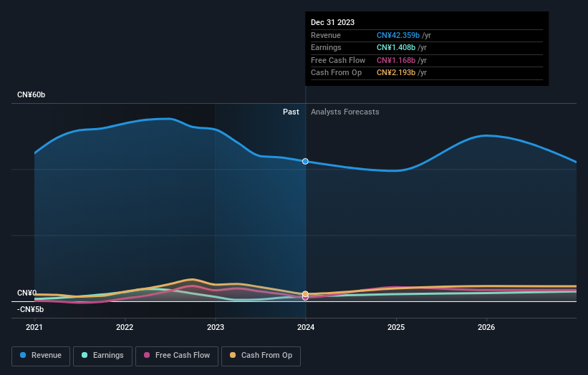588x375 pixels.
Task: Click the 2023 x-axis label
Action: (216, 328)
